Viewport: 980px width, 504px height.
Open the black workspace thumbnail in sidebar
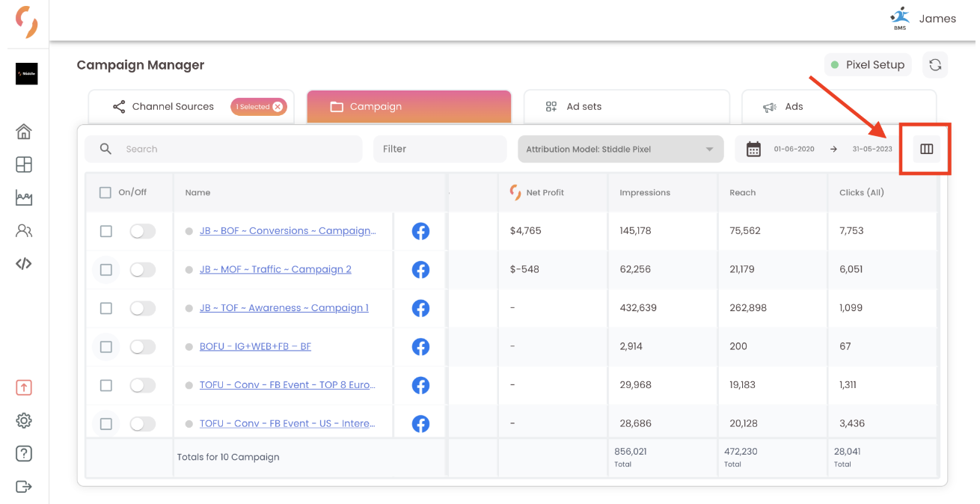(26, 73)
